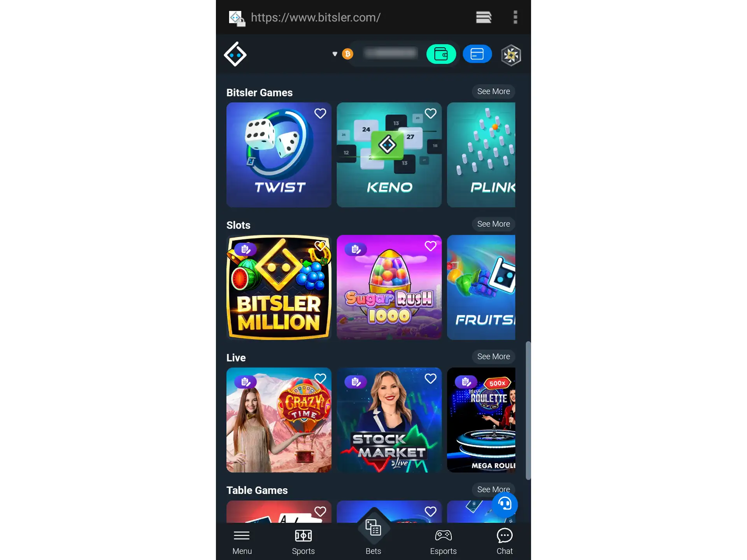Viewport: 747px width, 560px height.
Task: Scroll down to Table Games section
Action: [256, 490]
